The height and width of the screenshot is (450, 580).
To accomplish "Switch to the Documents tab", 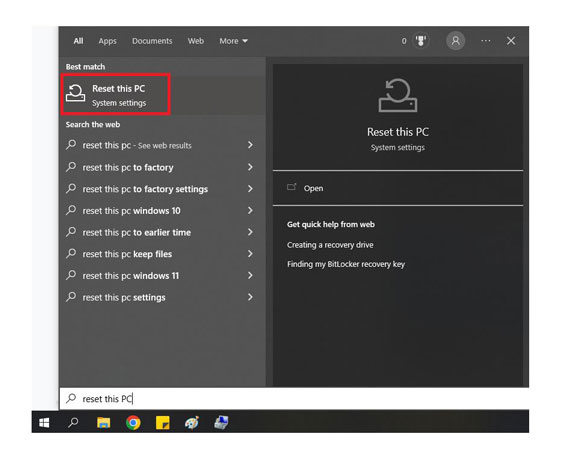I will pos(152,41).
